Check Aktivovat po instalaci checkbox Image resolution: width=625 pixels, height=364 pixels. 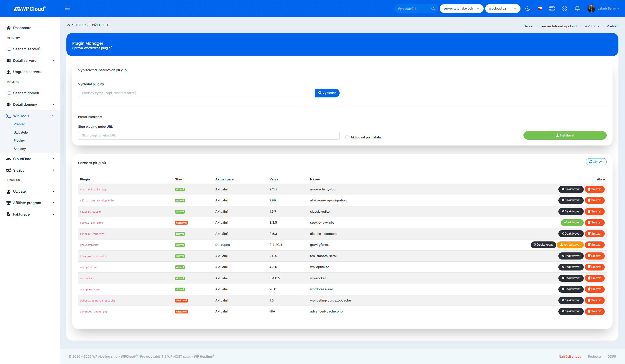click(347, 137)
